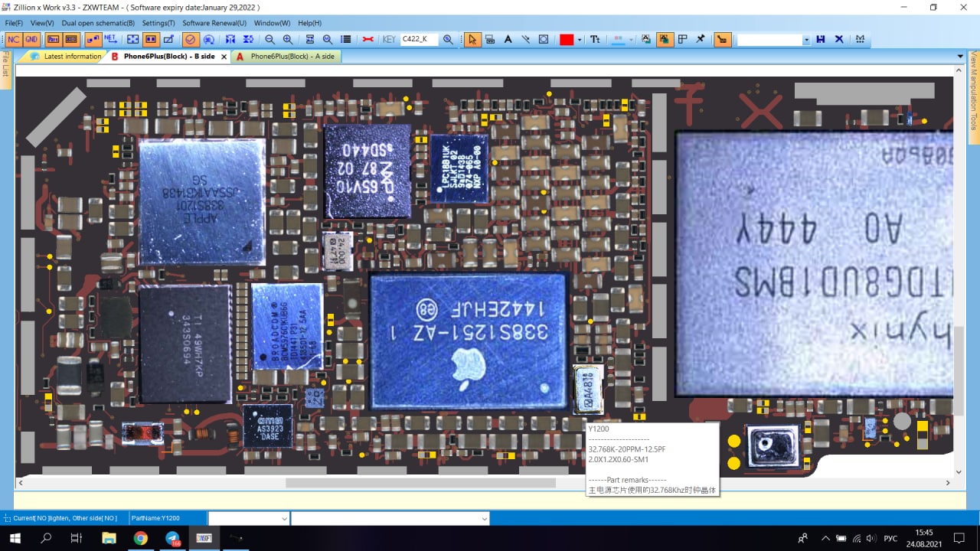This screenshot has width=980, height=551.
Task: Select the line drawing tool
Action: click(x=526, y=39)
